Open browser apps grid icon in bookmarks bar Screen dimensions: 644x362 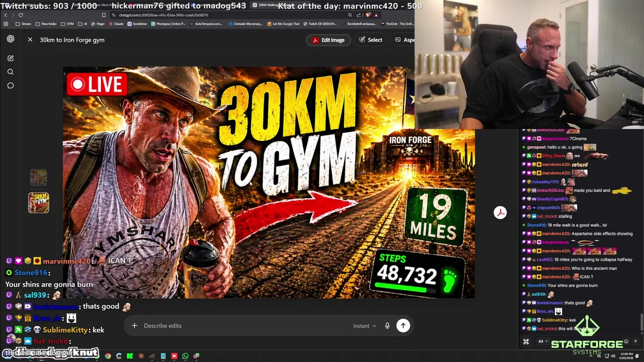pos(6,24)
